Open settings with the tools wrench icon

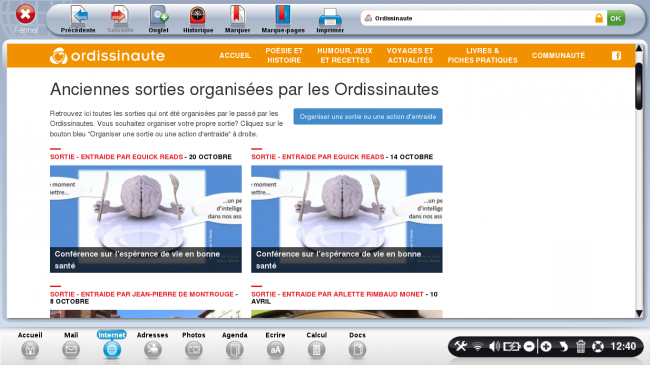(x=461, y=346)
